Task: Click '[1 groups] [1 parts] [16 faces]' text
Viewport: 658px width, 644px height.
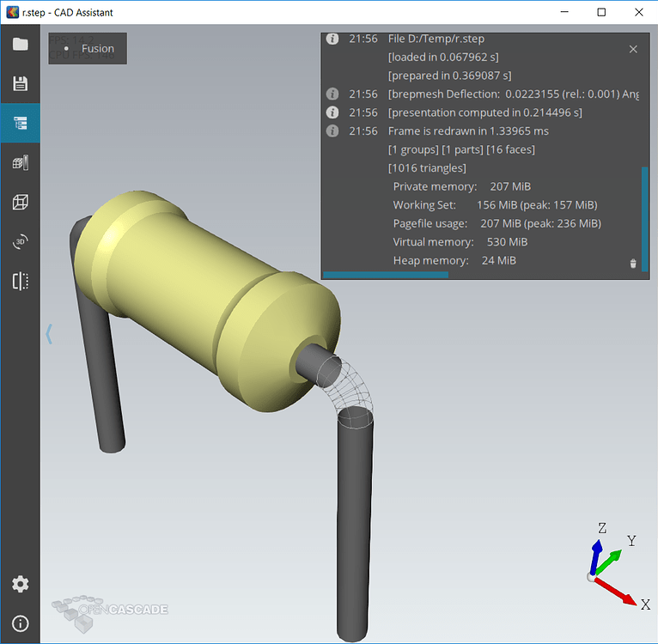Action: point(461,149)
